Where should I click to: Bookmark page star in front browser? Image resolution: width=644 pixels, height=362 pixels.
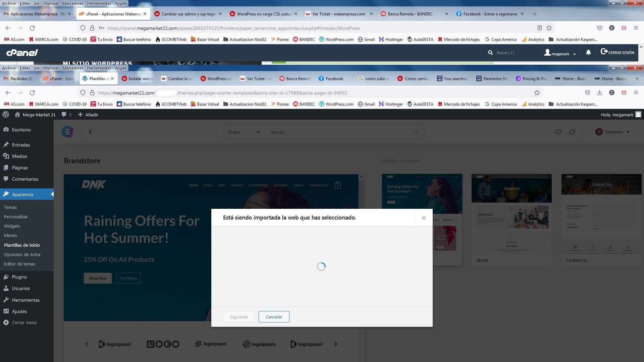537,93
